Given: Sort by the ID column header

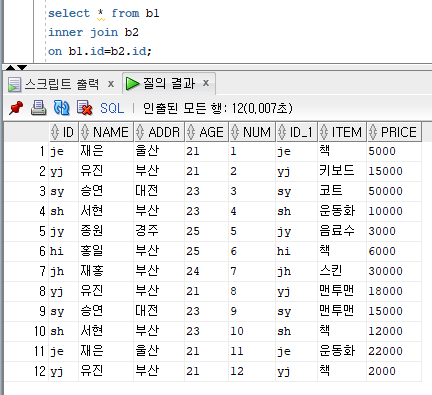Looking at the screenshot, I should pos(64,132).
